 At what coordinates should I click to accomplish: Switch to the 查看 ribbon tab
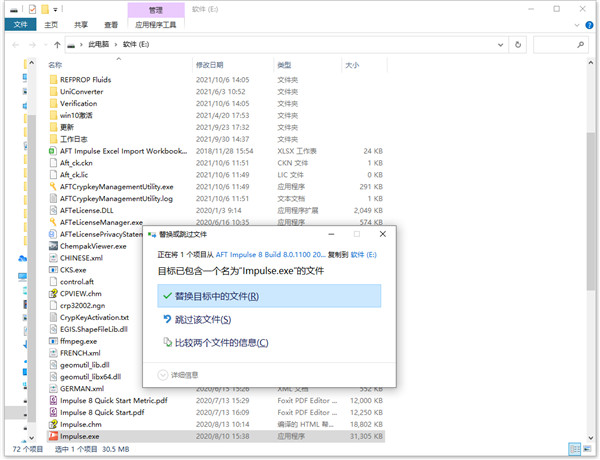[113, 23]
